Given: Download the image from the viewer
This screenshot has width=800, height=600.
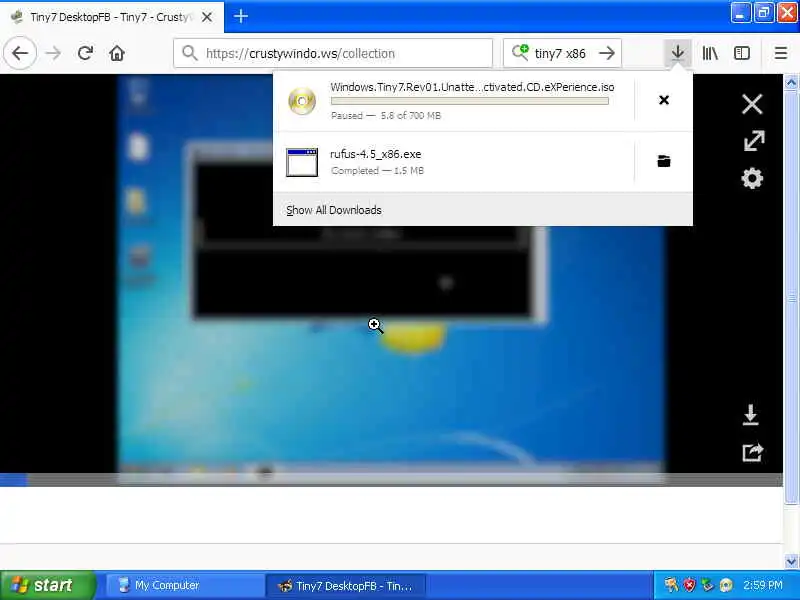Looking at the screenshot, I should [751, 415].
